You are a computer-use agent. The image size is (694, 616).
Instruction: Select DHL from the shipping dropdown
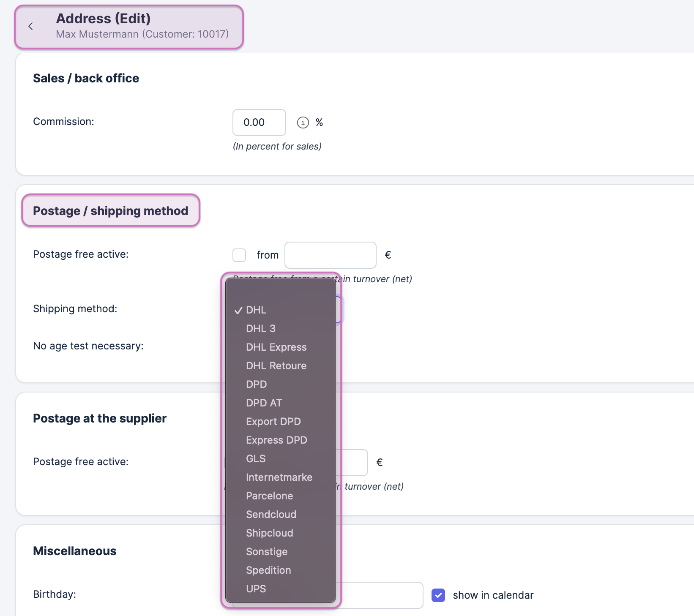[256, 310]
